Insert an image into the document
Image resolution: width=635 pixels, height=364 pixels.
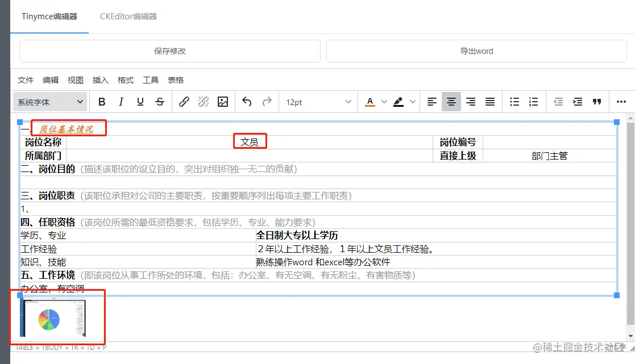pos(223,102)
